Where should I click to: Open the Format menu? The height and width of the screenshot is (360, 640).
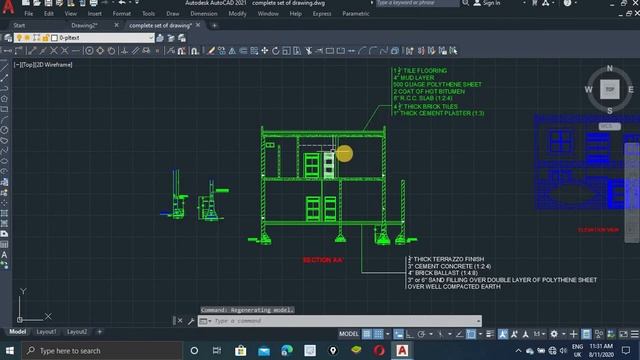tap(121, 14)
